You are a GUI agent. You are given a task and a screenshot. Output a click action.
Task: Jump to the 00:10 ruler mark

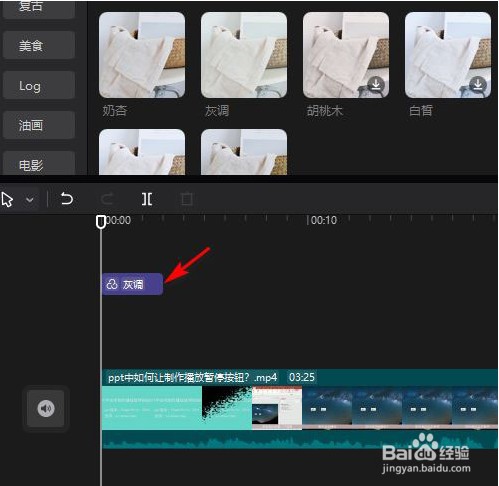[323, 220]
